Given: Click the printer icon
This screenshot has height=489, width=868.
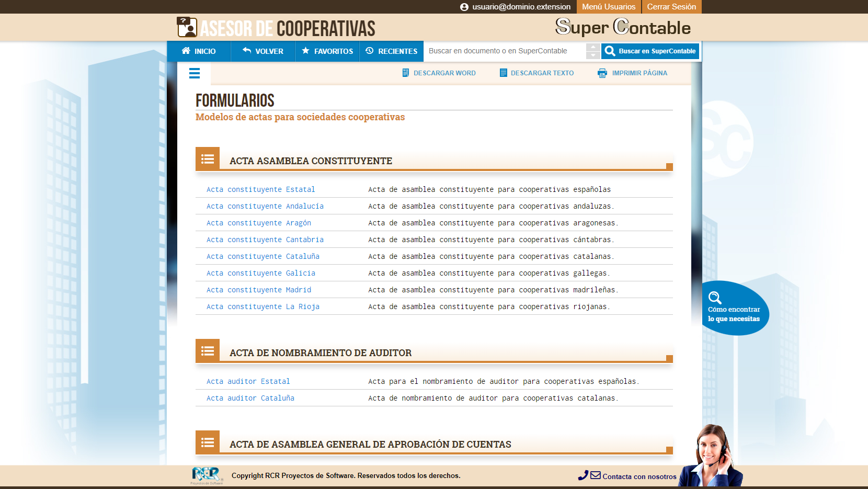Looking at the screenshot, I should click(x=602, y=73).
